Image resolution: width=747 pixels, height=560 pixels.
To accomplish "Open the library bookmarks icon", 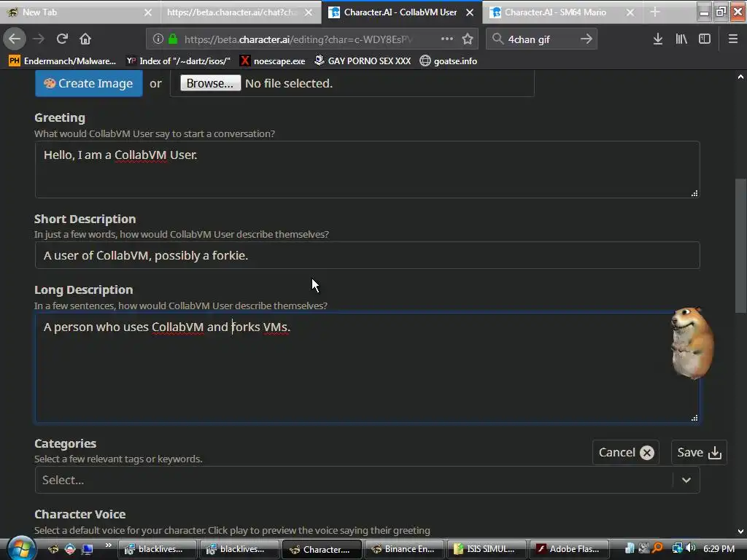I will pyautogui.click(x=681, y=39).
